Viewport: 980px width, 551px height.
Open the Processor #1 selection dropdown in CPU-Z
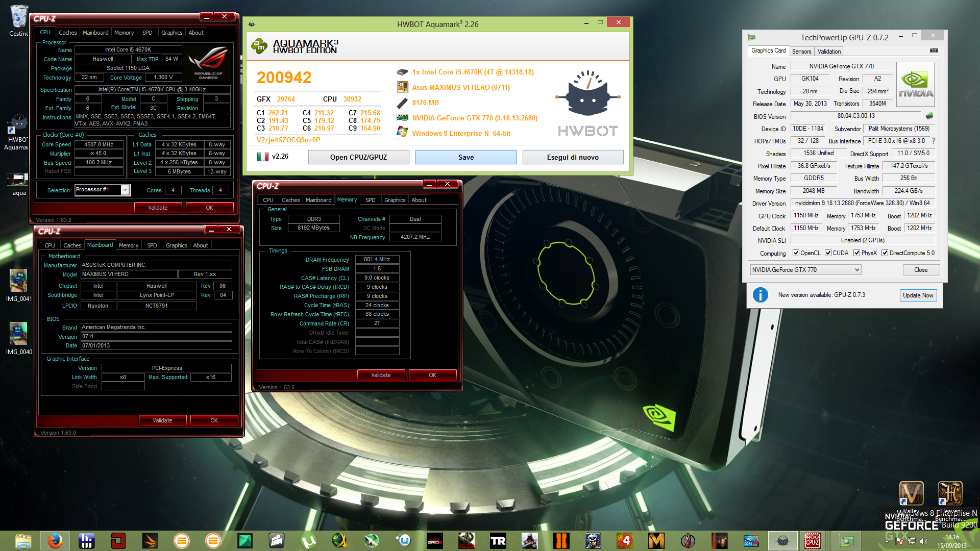(102, 190)
